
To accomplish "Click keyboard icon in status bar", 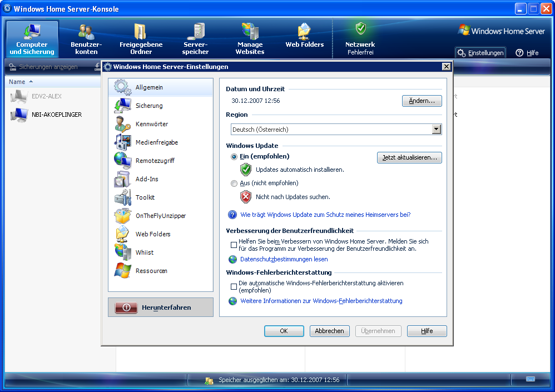I will [x=530, y=379].
